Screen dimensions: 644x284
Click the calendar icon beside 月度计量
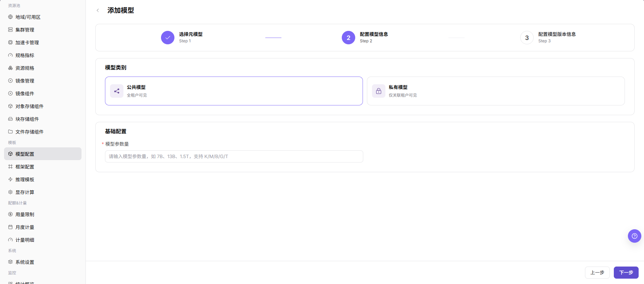(10, 227)
